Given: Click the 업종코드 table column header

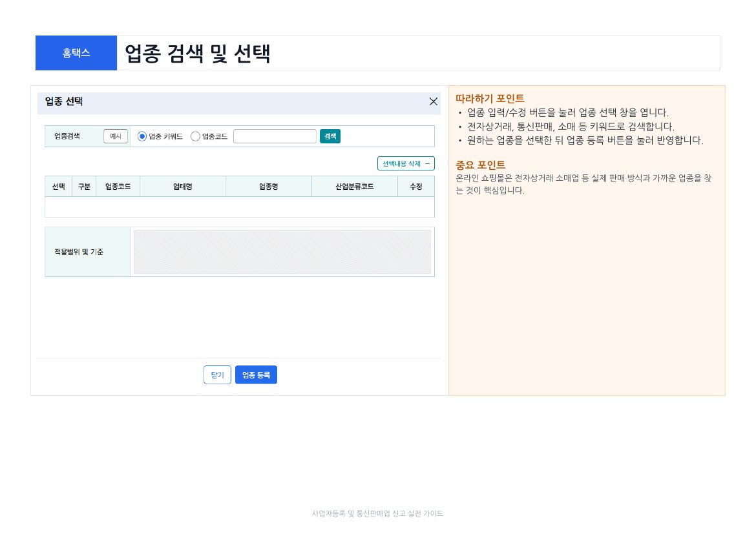Looking at the screenshot, I should pos(118,187).
